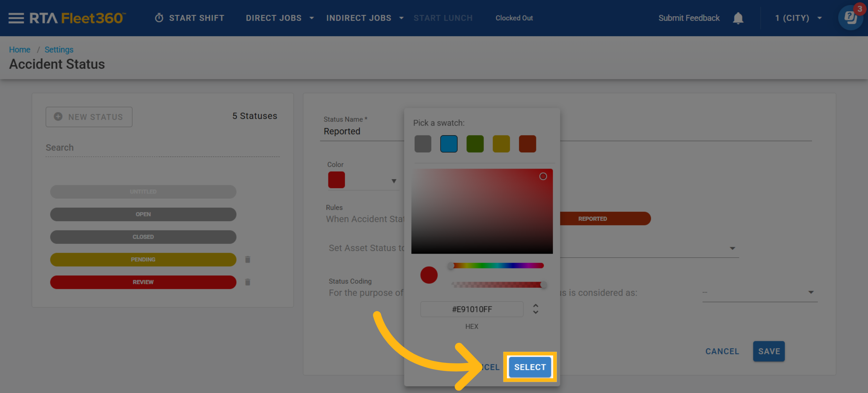Image resolution: width=868 pixels, height=393 pixels.
Task: Click the notification bell icon
Action: click(x=738, y=18)
